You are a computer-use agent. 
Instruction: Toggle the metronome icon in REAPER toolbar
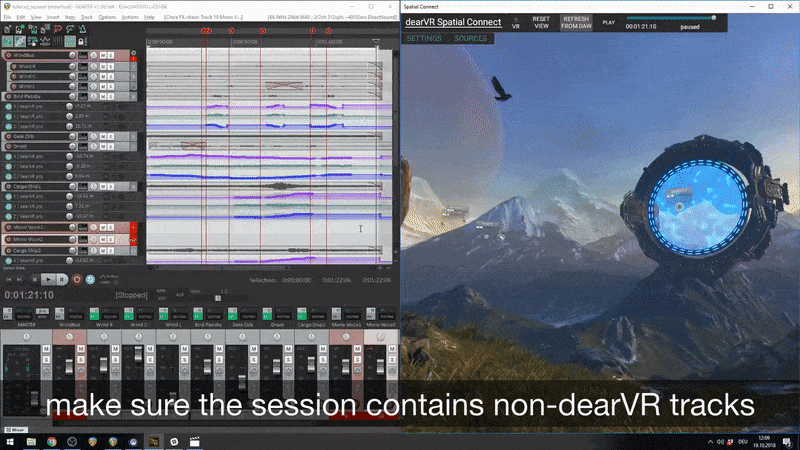point(82,30)
